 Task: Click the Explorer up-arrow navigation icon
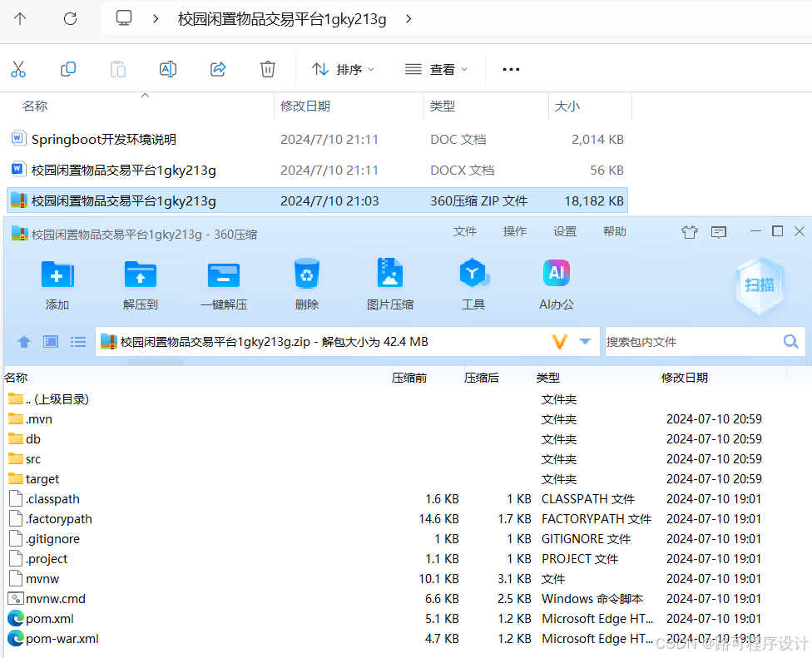[x=20, y=19]
